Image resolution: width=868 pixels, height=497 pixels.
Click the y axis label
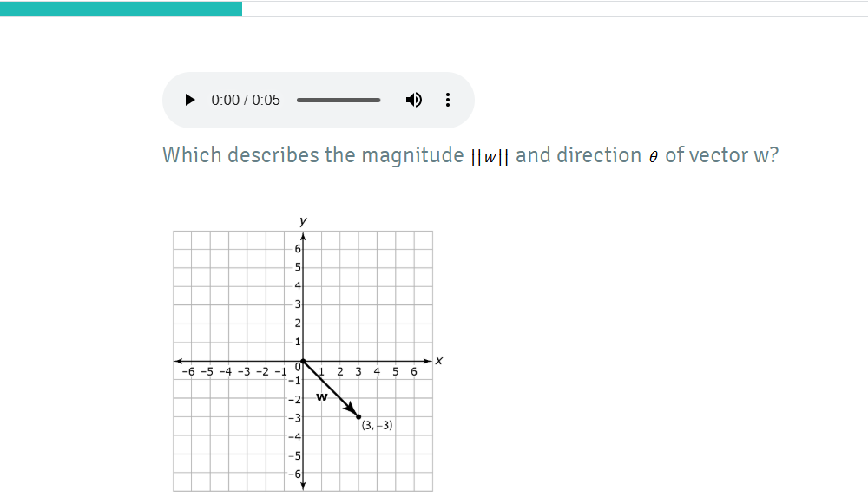(x=303, y=220)
